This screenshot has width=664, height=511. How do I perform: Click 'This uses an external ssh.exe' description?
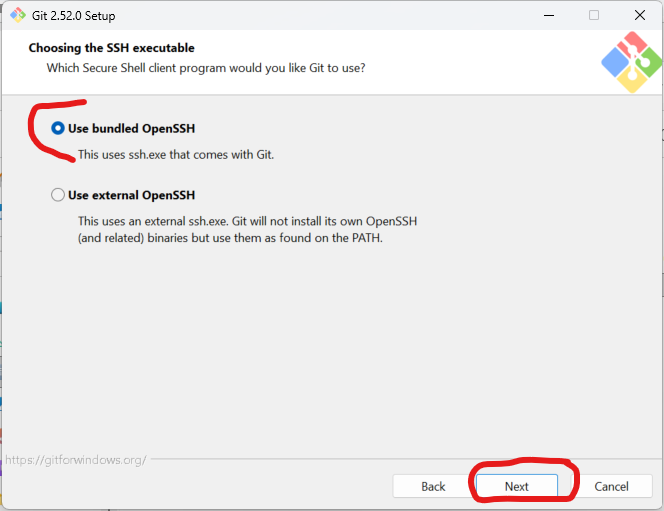(247, 229)
